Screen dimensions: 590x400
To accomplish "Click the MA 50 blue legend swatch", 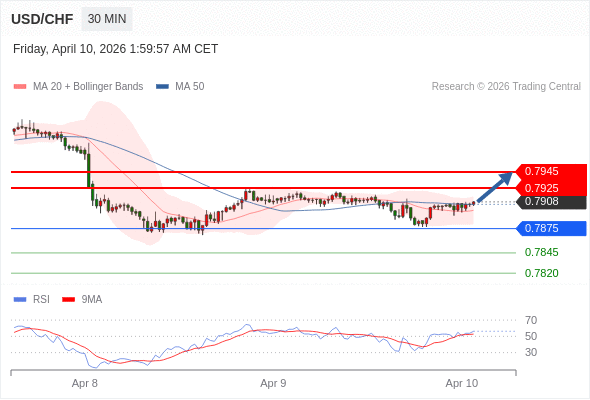I will (x=162, y=87).
